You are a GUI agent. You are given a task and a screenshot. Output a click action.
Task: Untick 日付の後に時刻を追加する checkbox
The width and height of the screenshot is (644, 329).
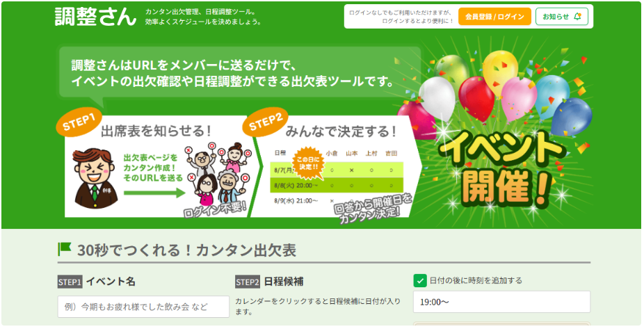tap(420, 281)
